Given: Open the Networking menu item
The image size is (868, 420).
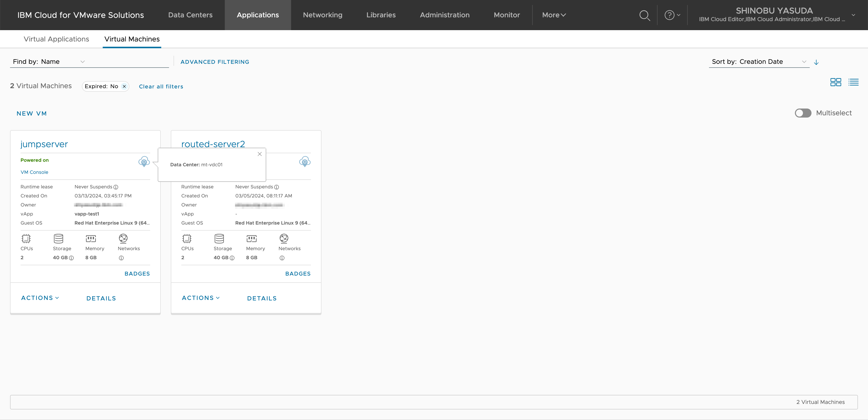Looking at the screenshot, I should (322, 15).
